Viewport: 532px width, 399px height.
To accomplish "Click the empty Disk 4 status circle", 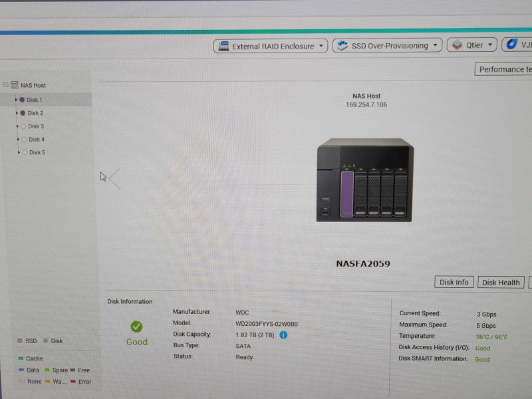I will click(24, 140).
